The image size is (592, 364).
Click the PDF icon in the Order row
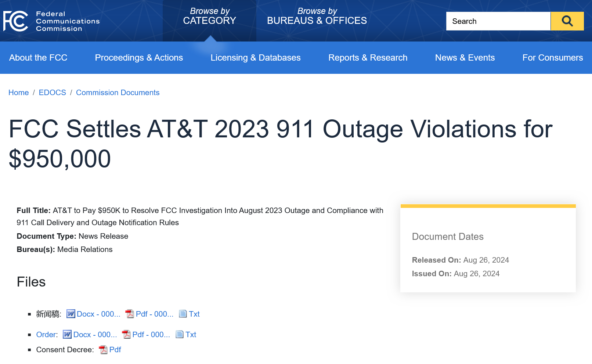[126, 334]
